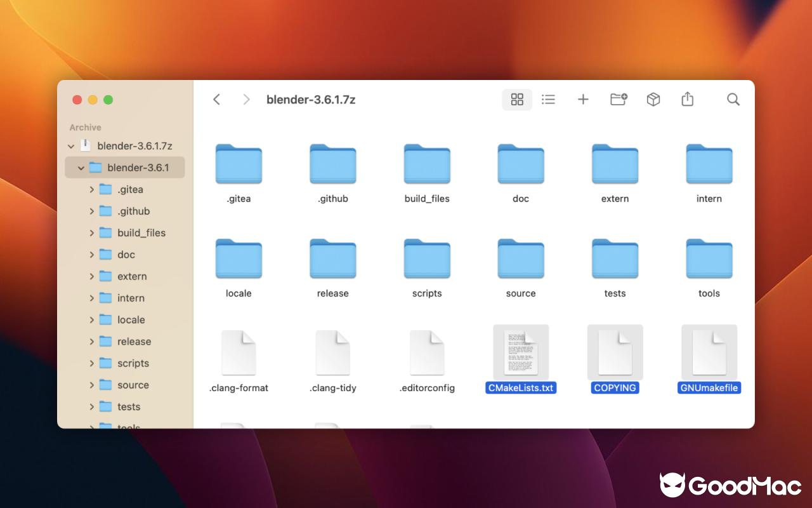Select the COPYING file
The height and width of the screenshot is (508, 812).
tap(615, 352)
